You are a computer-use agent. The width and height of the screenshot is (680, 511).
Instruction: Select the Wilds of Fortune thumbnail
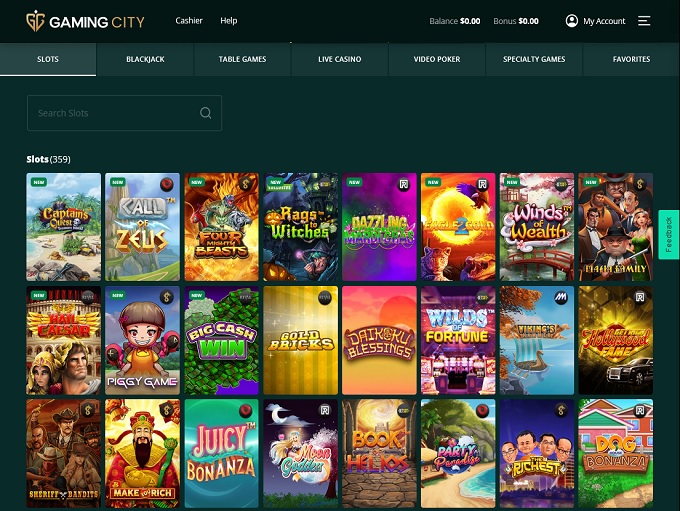tap(458, 340)
